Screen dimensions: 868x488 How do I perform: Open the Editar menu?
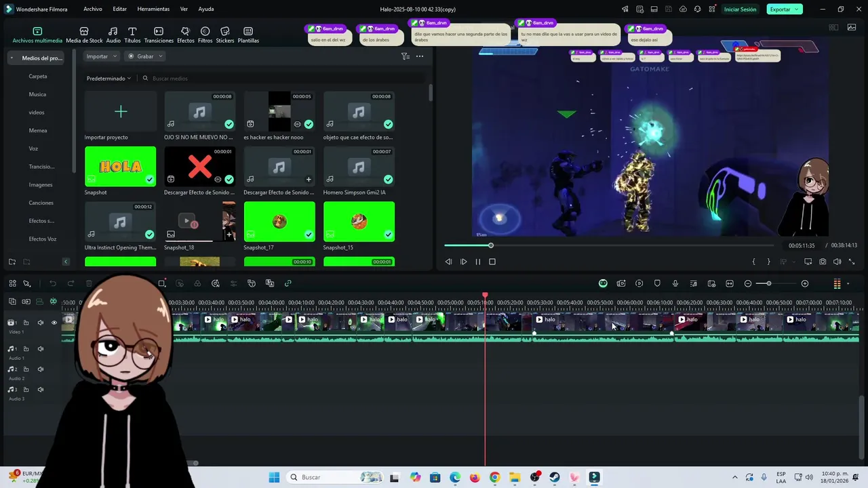pyautogui.click(x=120, y=9)
